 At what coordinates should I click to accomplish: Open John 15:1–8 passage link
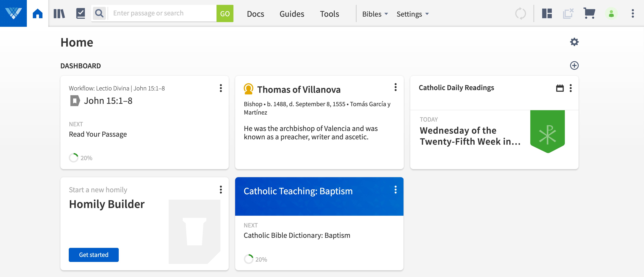pos(108,101)
